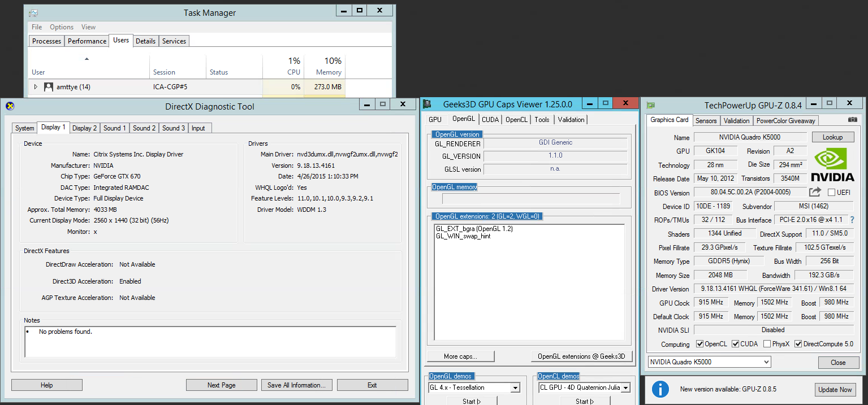The width and height of the screenshot is (868, 405).
Task: Open the Sensors tab in GPU-Z
Action: (706, 121)
